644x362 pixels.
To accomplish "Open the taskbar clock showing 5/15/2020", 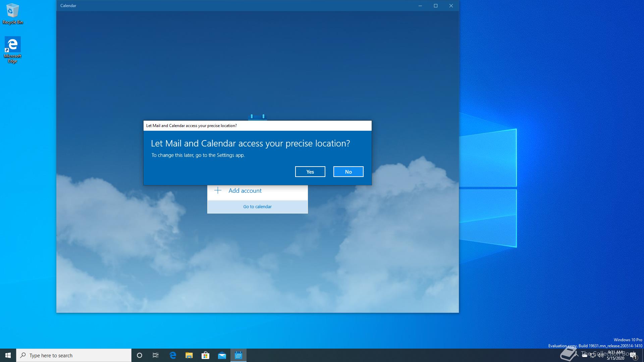I will click(615, 355).
